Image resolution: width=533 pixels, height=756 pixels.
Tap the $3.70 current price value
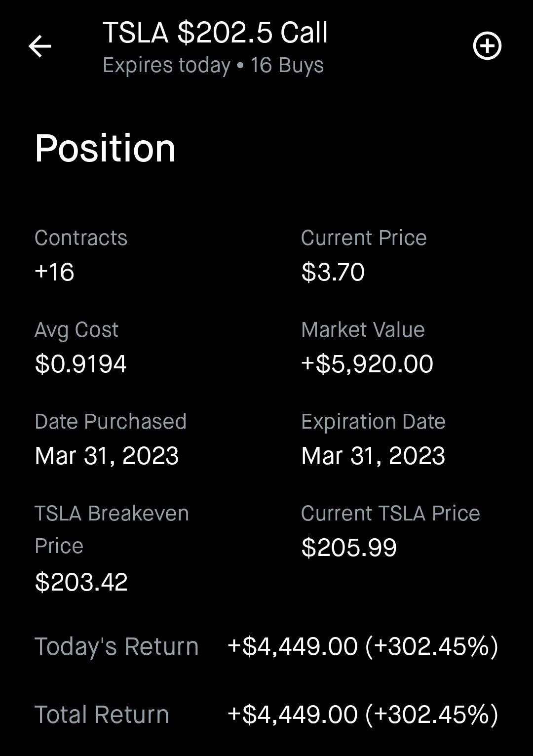pos(333,272)
